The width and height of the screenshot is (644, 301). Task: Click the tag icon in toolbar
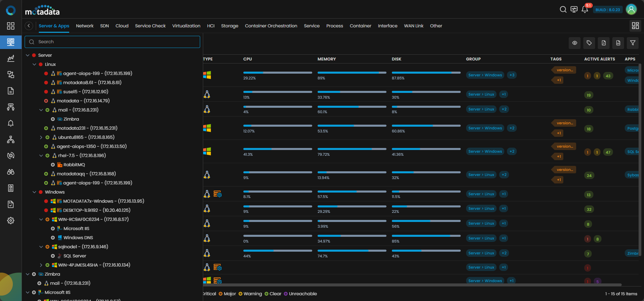[x=589, y=43]
